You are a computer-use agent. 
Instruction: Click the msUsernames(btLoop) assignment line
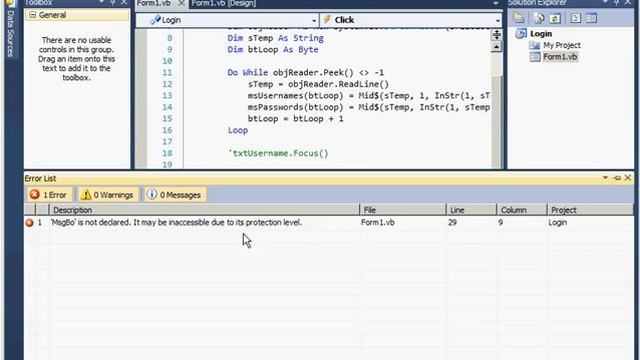click(x=369, y=96)
